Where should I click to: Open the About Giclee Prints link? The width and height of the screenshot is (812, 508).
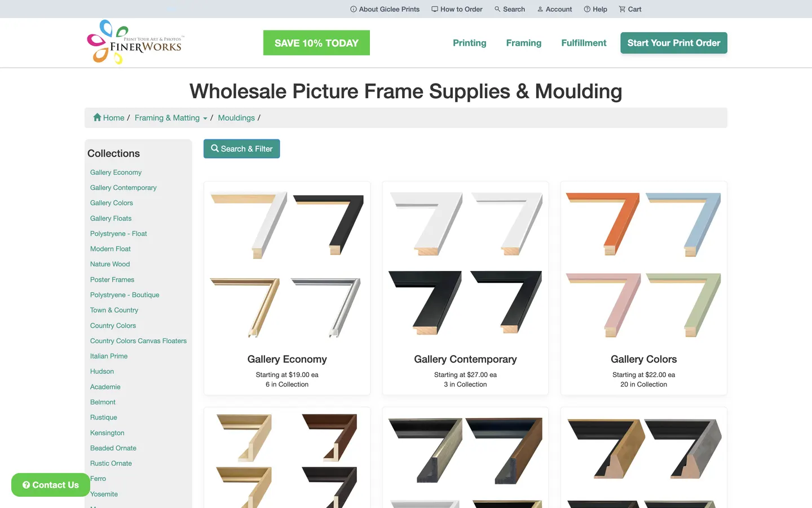pyautogui.click(x=385, y=9)
